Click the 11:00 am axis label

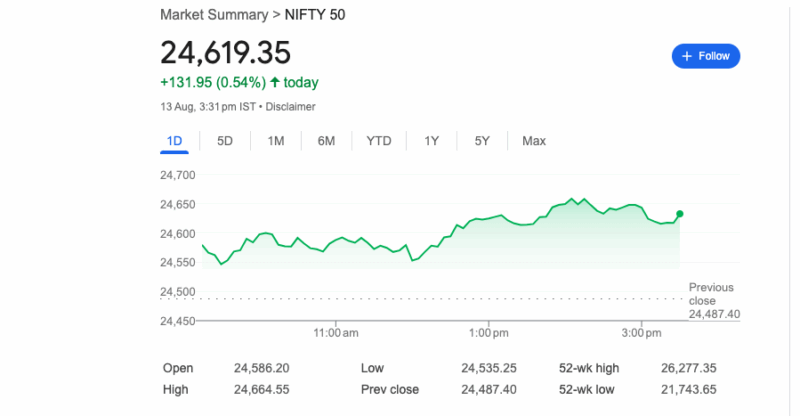pos(336,331)
